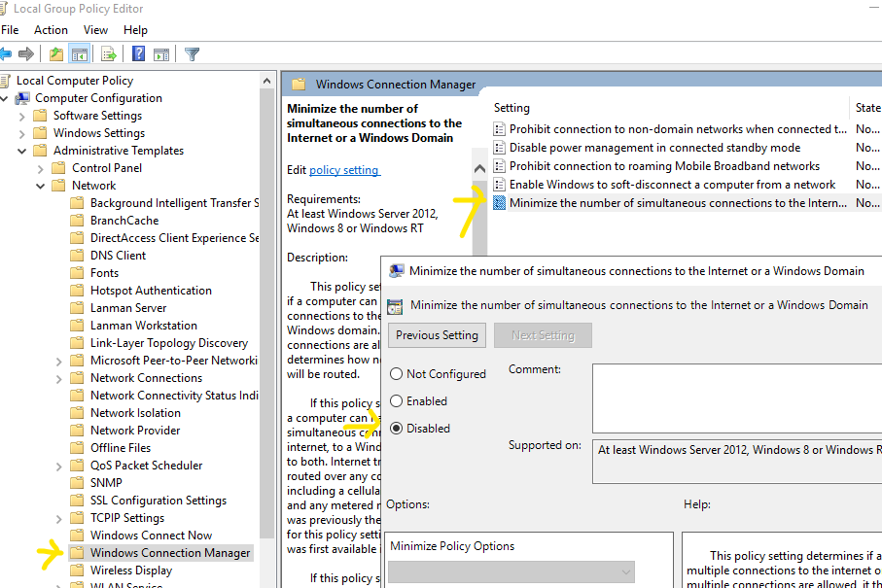Collapse the Network node
Screen dimensions: 882x588
pyautogui.click(x=41, y=186)
